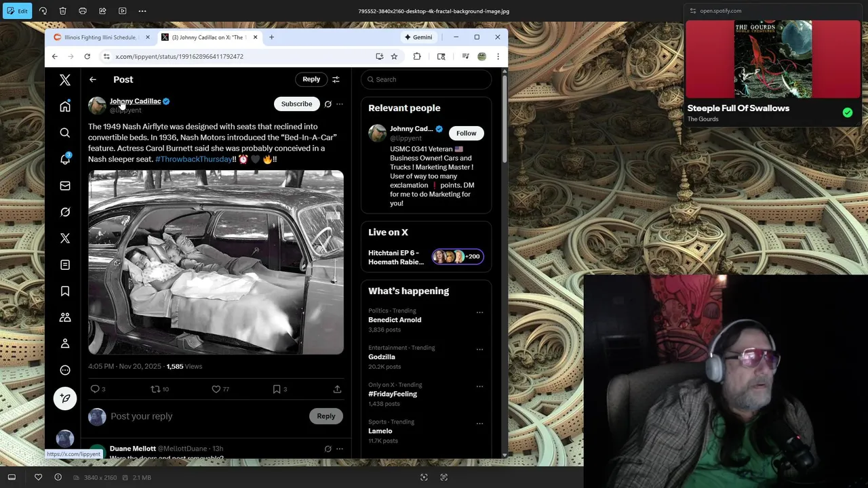The height and width of the screenshot is (488, 868).
Task: Click the x.com address bar URL
Action: coord(179,56)
